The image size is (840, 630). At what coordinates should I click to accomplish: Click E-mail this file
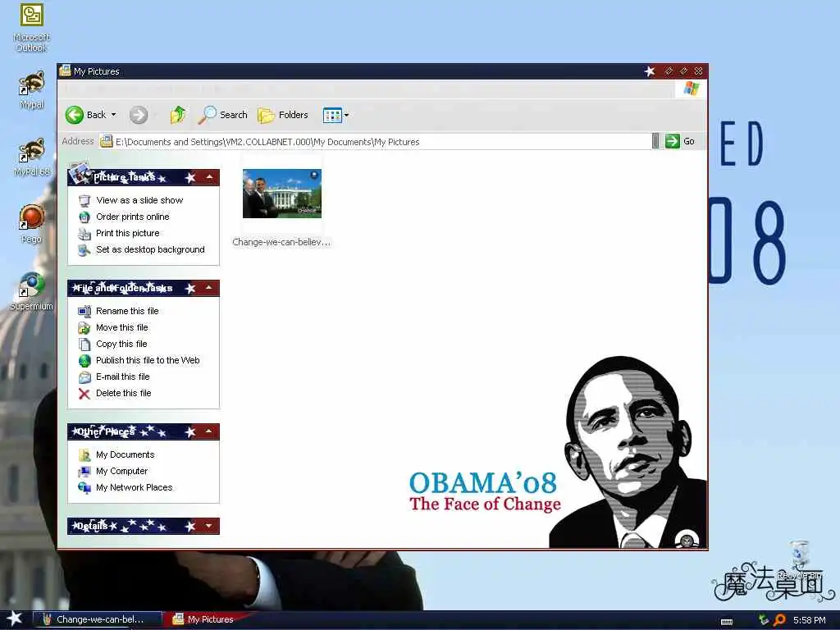(x=122, y=377)
